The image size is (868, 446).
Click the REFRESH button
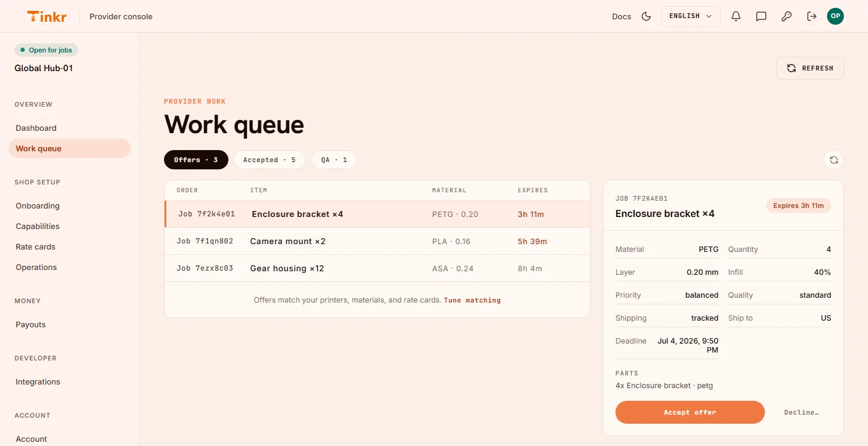point(810,68)
